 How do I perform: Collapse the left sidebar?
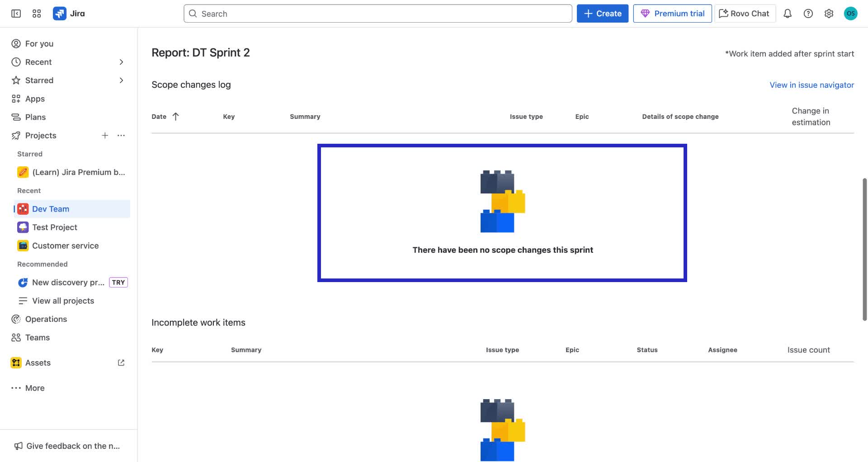15,13
